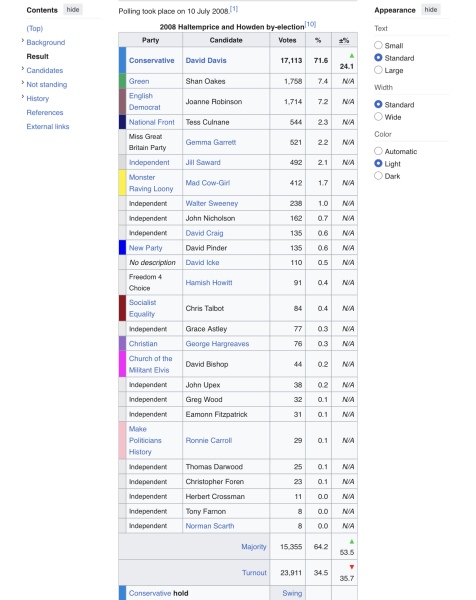This screenshot has width=476, height=600.
Task: Open Church of the Militant Elvis link
Action: click(x=150, y=364)
